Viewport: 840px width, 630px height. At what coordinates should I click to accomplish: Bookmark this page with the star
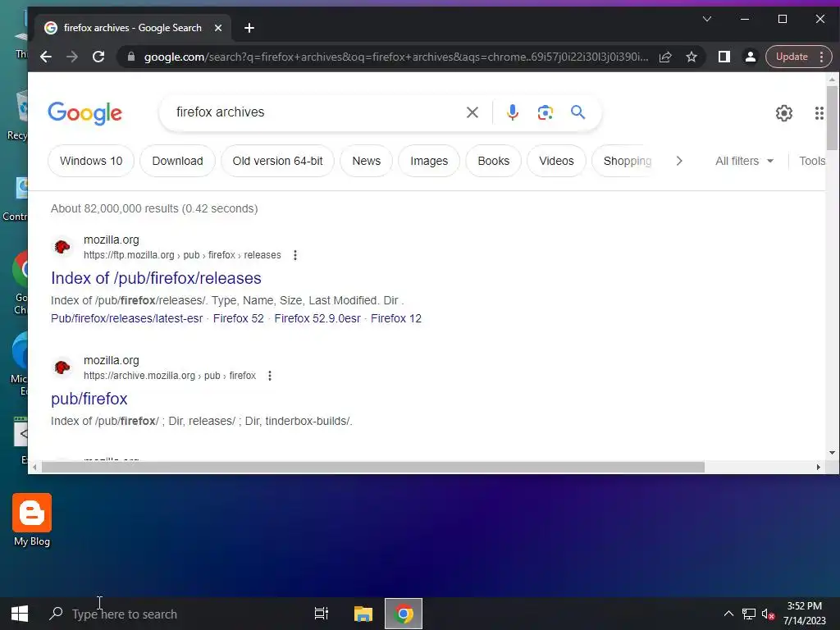692,57
